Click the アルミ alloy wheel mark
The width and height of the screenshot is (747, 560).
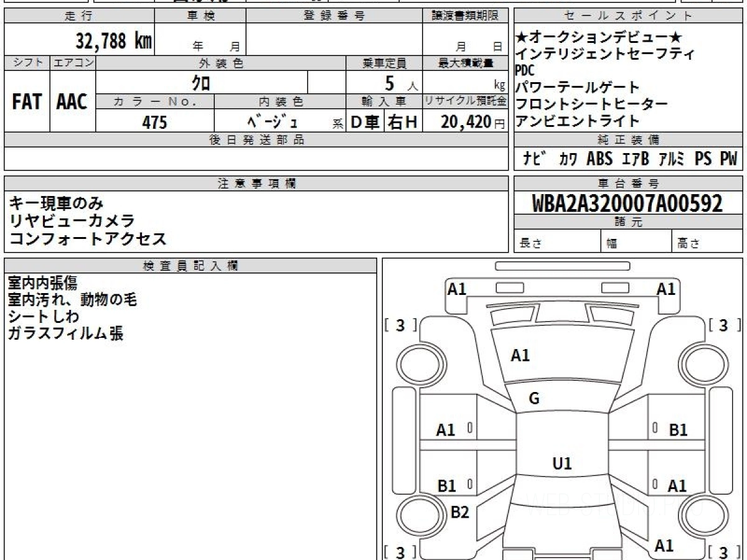click(672, 159)
